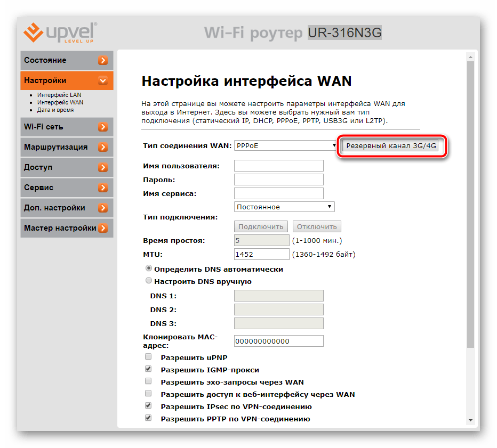Click arrow icon beside Сервис
Screen dimensions: 497x448
(103, 188)
